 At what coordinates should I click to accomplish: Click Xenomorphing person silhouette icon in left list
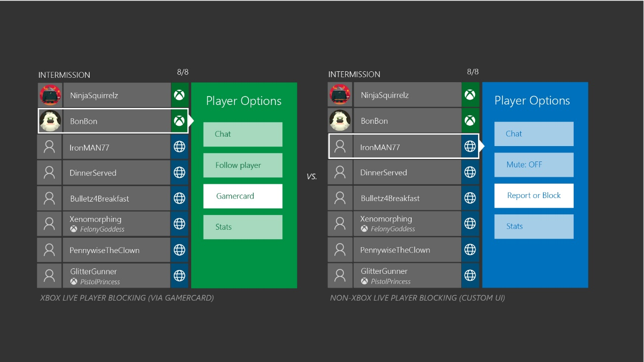(49, 224)
